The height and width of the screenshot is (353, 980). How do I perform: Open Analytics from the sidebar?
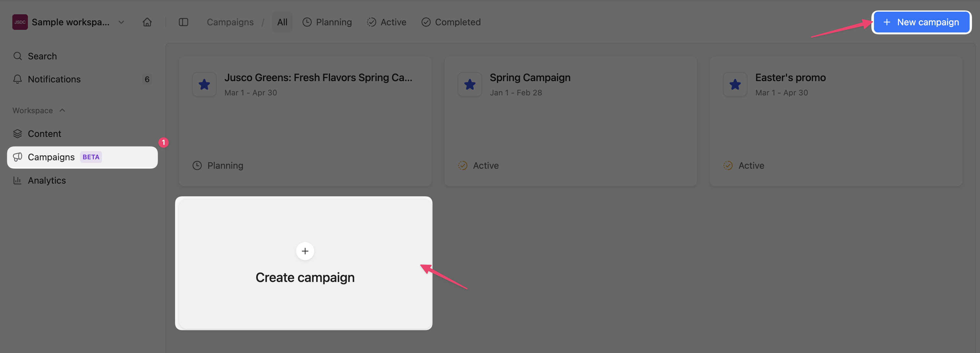click(47, 180)
